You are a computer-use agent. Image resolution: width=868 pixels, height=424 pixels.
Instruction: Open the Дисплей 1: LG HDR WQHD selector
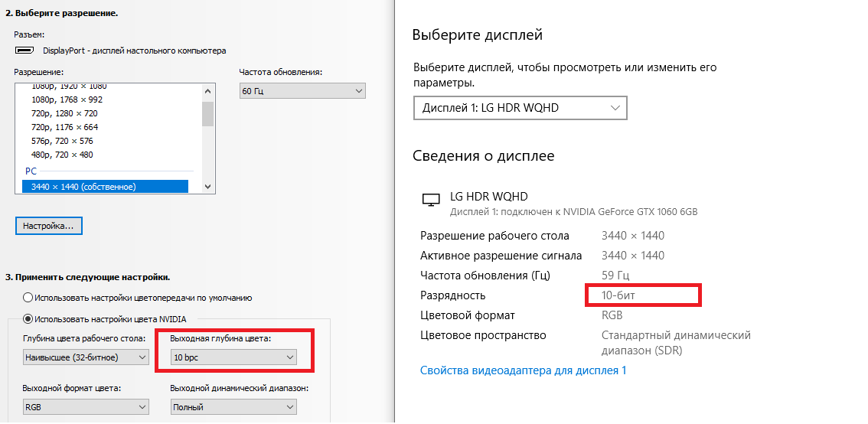point(520,108)
